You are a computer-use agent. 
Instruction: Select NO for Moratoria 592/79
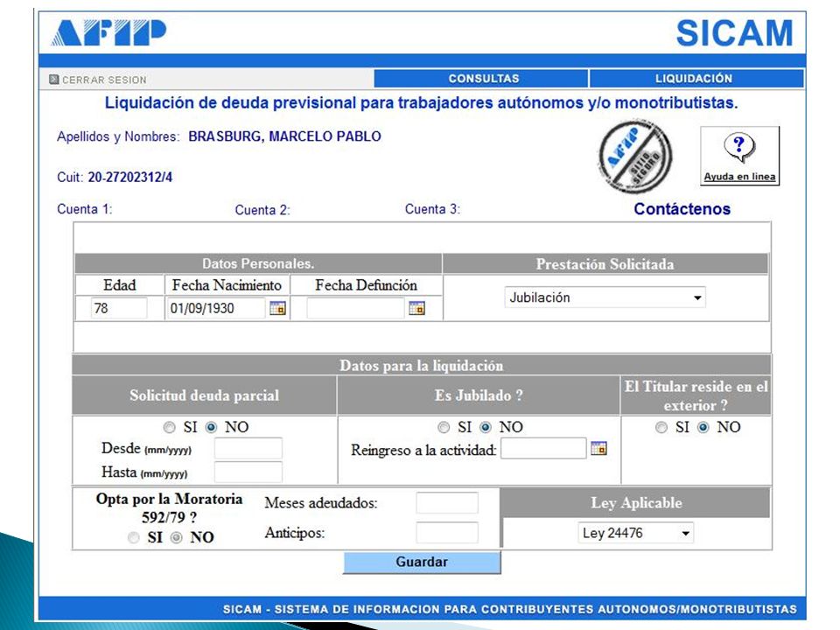(x=176, y=537)
